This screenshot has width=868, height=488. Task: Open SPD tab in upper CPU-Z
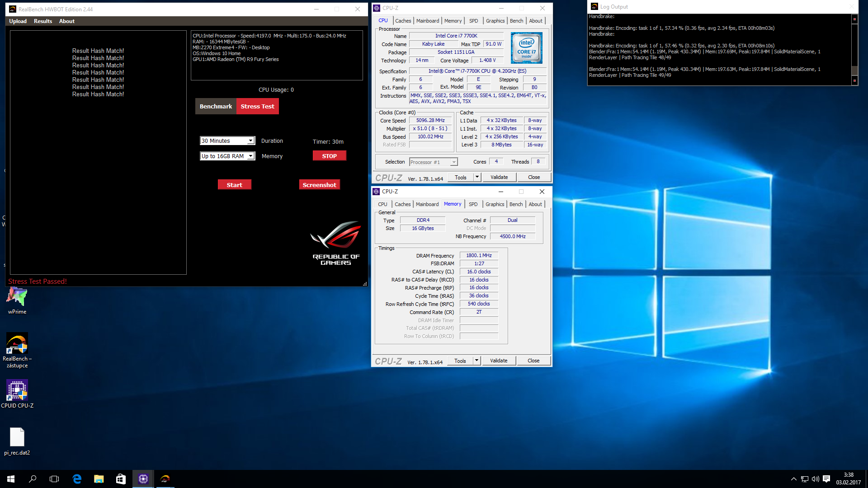pyautogui.click(x=473, y=21)
